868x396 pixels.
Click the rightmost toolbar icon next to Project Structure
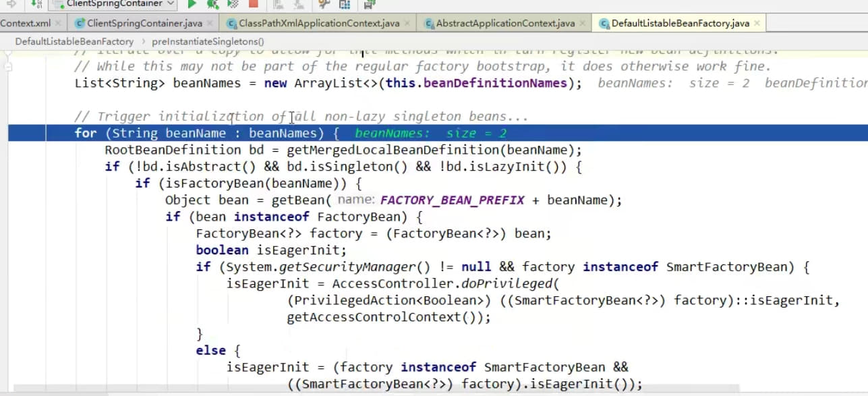370,4
